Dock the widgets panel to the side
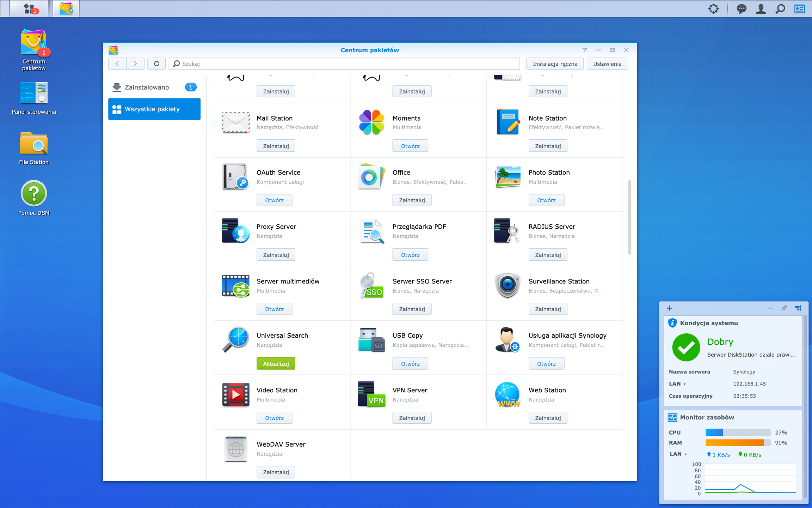 798,308
